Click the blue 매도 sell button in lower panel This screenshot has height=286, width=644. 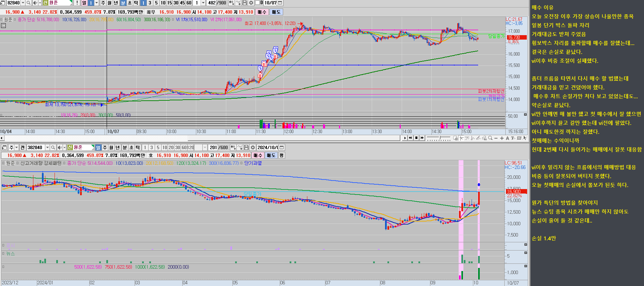(271, 155)
